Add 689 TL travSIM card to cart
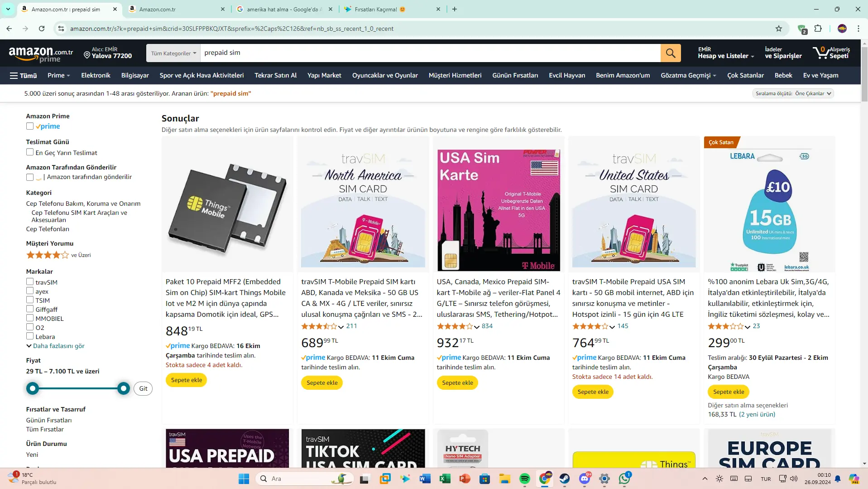The image size is (868, 489). pyautogui.click(x=322, y=382)
